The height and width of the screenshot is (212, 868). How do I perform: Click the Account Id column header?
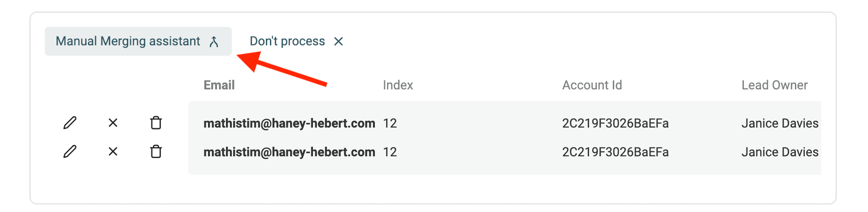tap(592, 85)
